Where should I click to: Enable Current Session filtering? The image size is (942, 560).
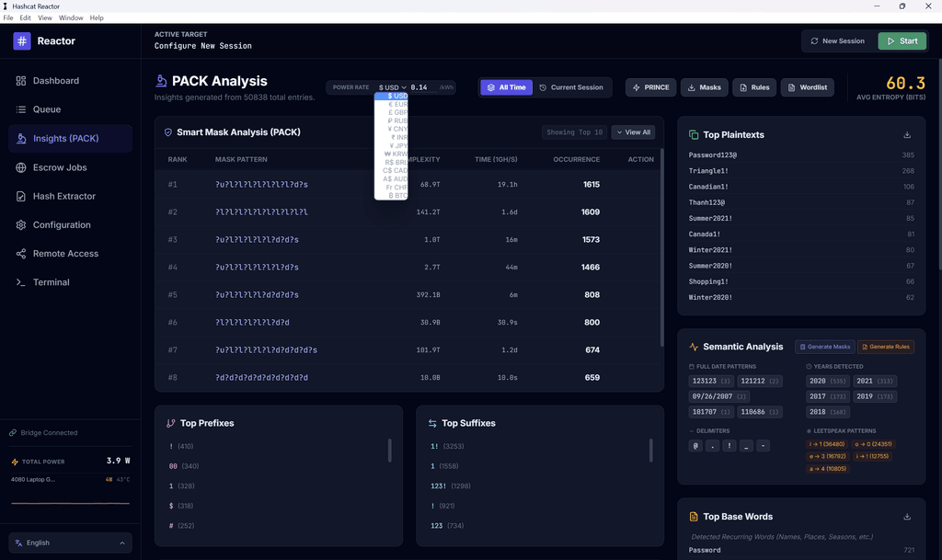[571, 86]
